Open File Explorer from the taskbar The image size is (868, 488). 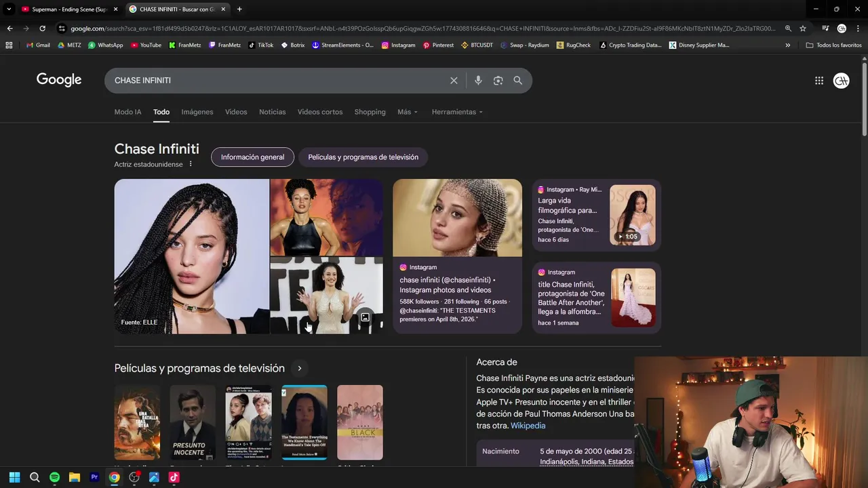[75, 477]
